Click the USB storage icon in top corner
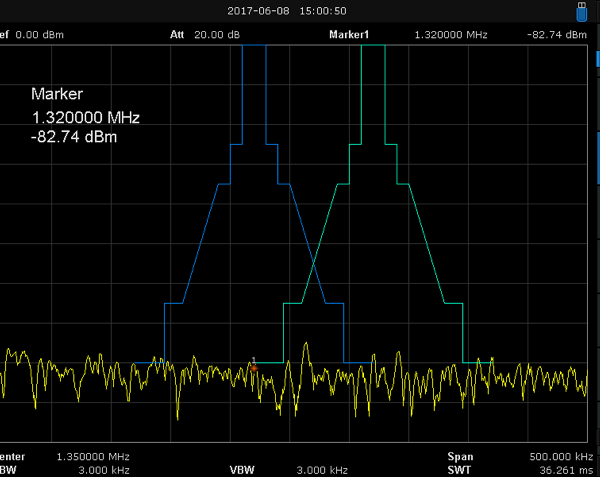 [x=582, y=12]
